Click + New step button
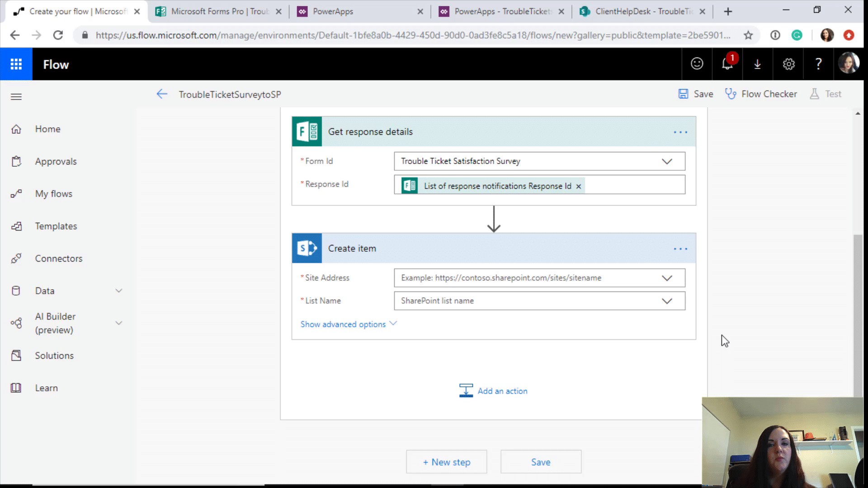 [447, 462]
